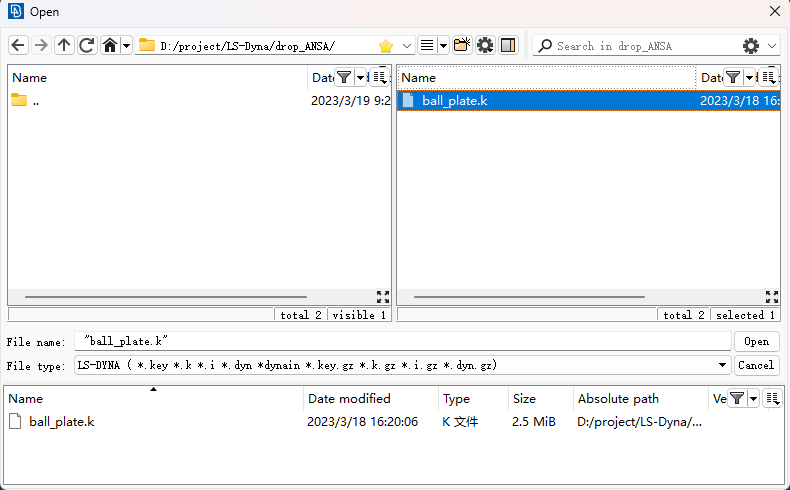Image resolution: width=790 pixels, height=490 pixels.
Task: Open search options gear icon
Action: 751,46
